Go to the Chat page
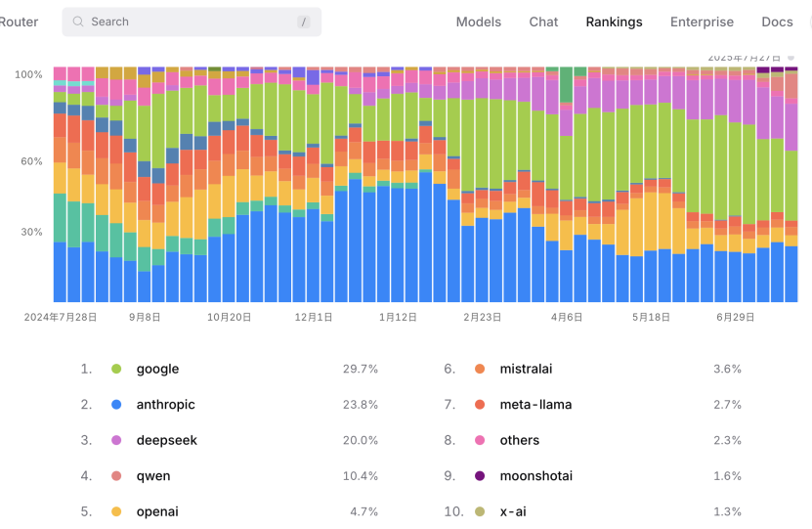Viewport: 812px width, 529px height. point(543,22)
